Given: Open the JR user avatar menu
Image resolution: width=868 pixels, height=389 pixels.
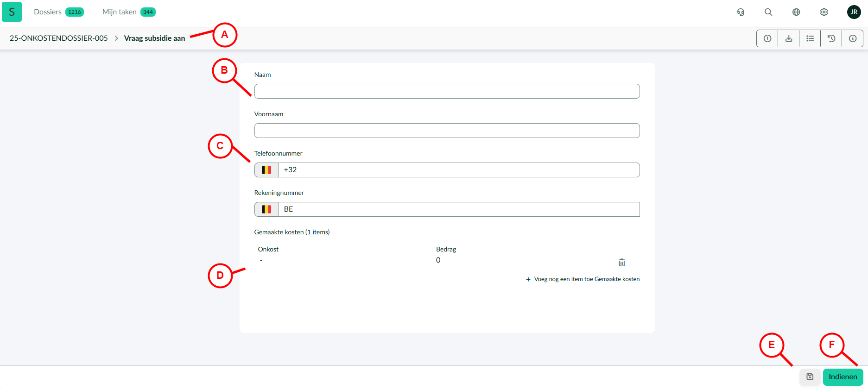Looking at the screenshot, I should click(x=854, y=12).
